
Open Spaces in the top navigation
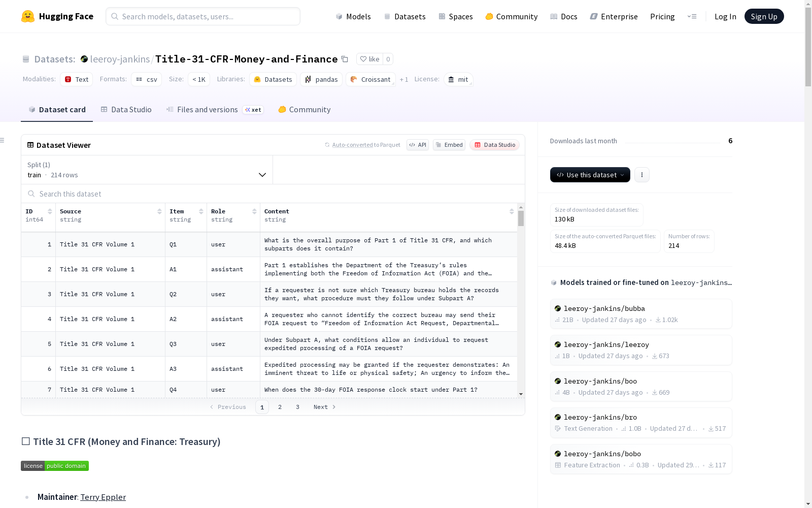click(x=456, y=16)
